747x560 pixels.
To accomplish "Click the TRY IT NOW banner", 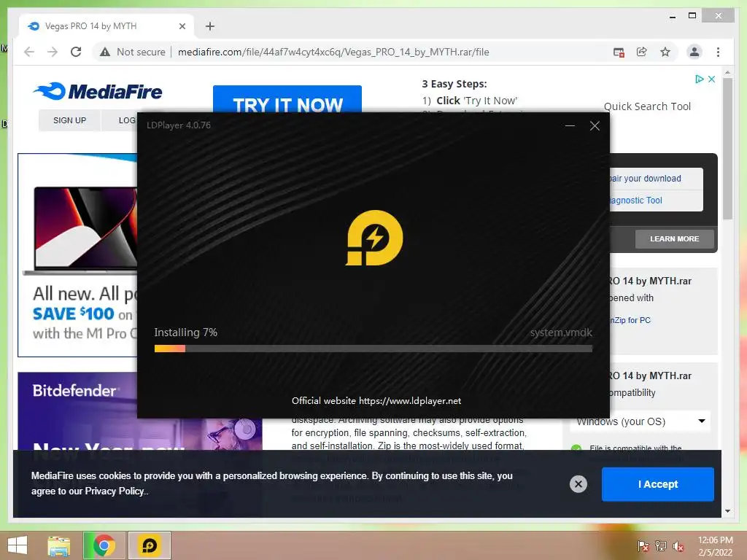I will (x=287, y=99).
